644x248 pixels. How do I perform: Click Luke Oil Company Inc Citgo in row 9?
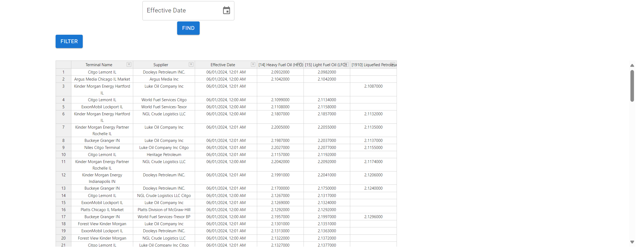coord(164,148)
